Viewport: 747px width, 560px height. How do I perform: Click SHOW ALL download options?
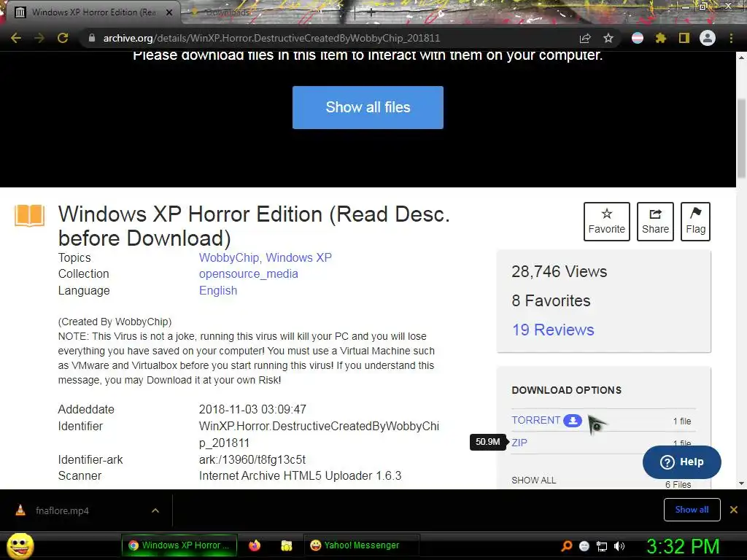533,480
